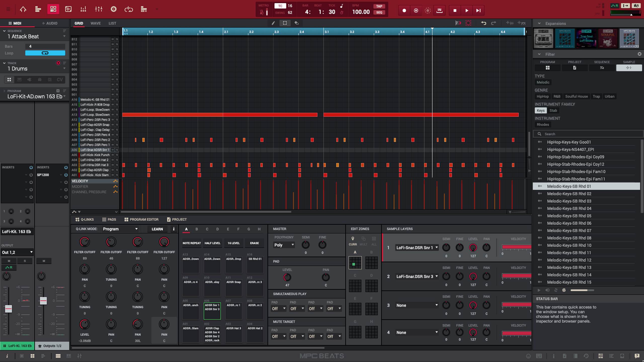644x362 pixels.
Task: Switch to the Channel Mixer icon
Action: coord(98,9)
